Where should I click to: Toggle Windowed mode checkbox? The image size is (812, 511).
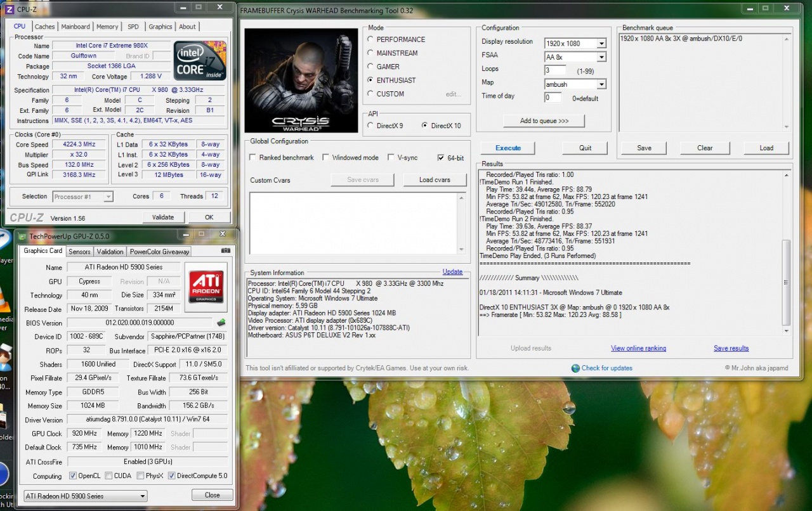coord(326,158)
